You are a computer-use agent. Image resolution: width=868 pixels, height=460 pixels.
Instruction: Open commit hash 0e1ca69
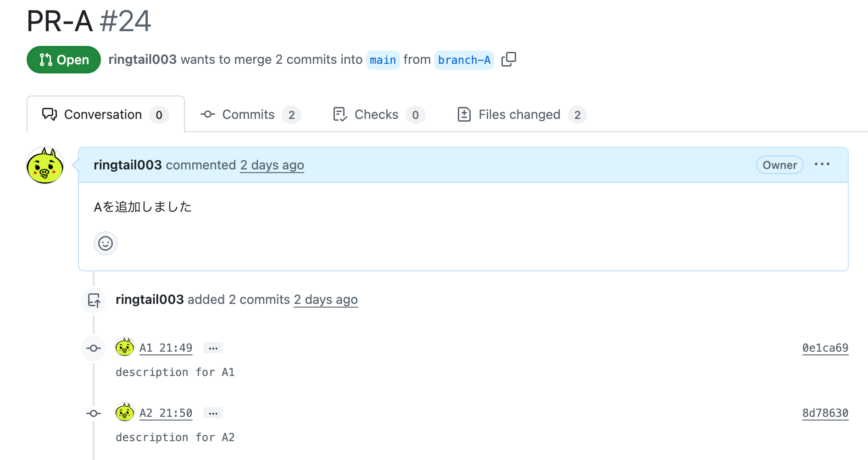coord(825,348)
